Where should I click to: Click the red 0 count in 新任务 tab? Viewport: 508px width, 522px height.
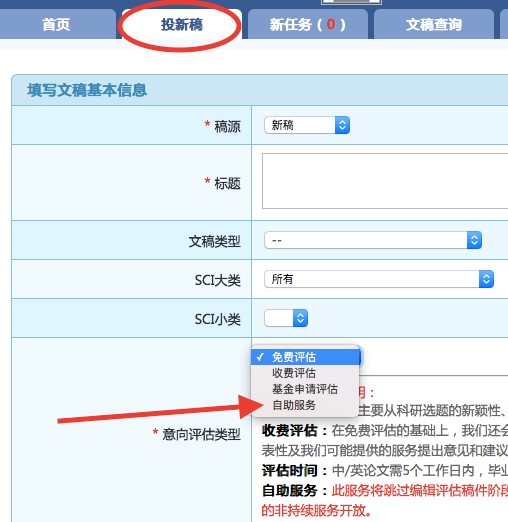point(331,24)
